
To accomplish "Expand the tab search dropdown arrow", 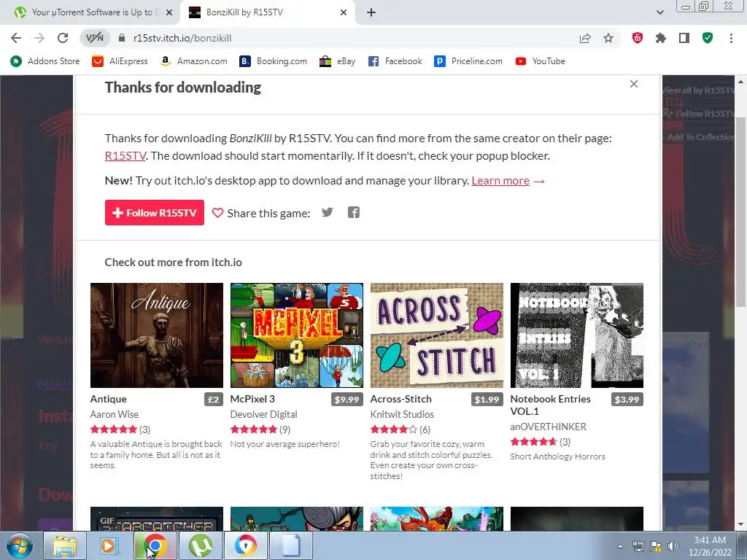I will point(659,12).
